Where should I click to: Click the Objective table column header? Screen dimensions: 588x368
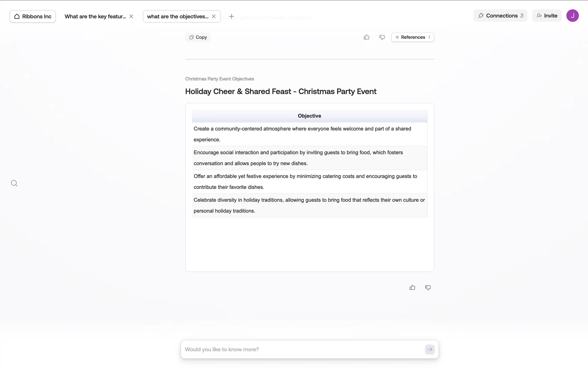[309, 116]
